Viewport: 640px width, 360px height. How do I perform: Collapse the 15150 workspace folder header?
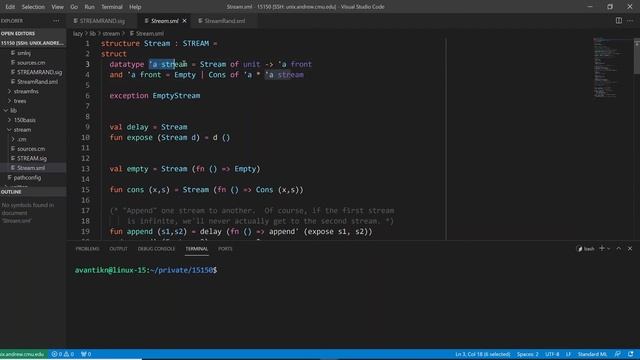point(32,43)
